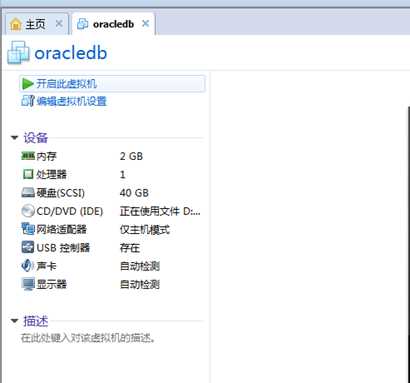Close the oracledb tab
The image size is (410, 383).
click(146, 24)
